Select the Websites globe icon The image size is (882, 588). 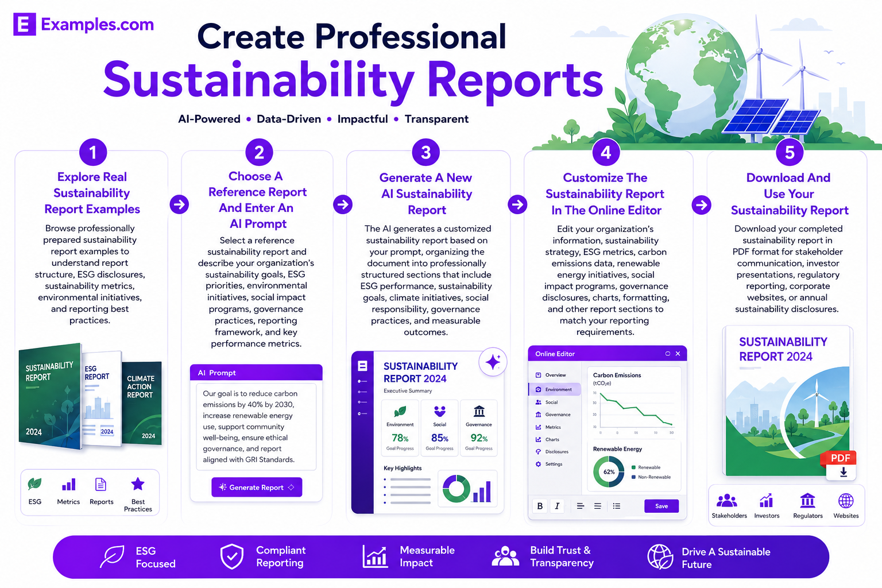[846, 501]
